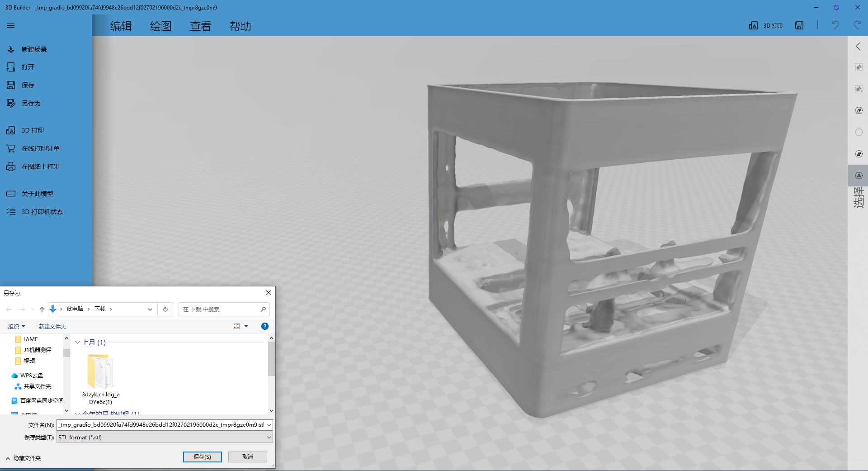Restore down the 3D Builder window

pyautogui.click(x=836, y=7)
